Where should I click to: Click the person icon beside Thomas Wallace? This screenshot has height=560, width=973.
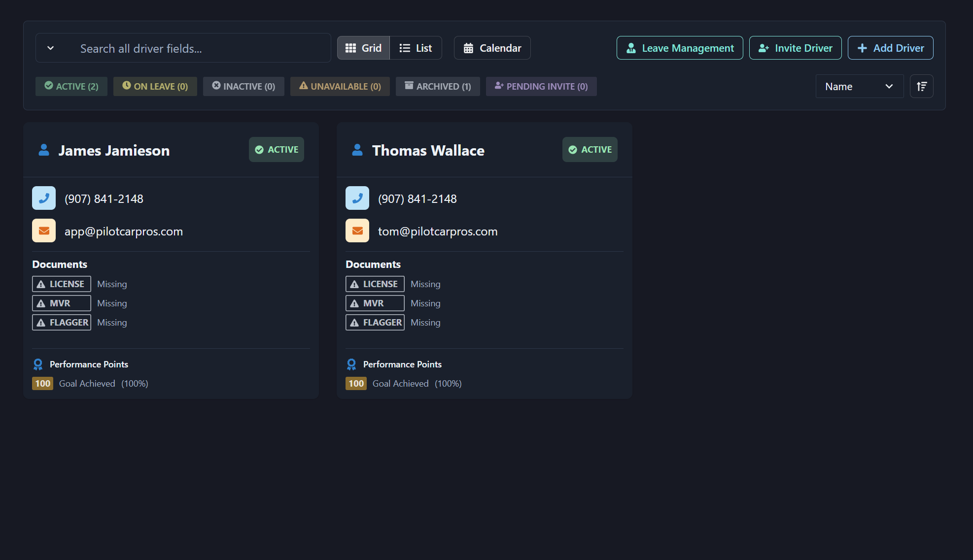pos(357,150)
